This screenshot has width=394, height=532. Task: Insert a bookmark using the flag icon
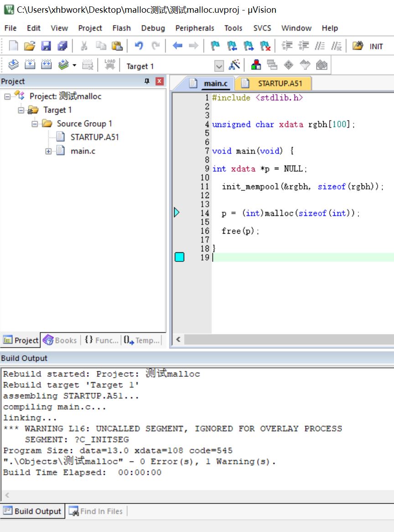215,46
